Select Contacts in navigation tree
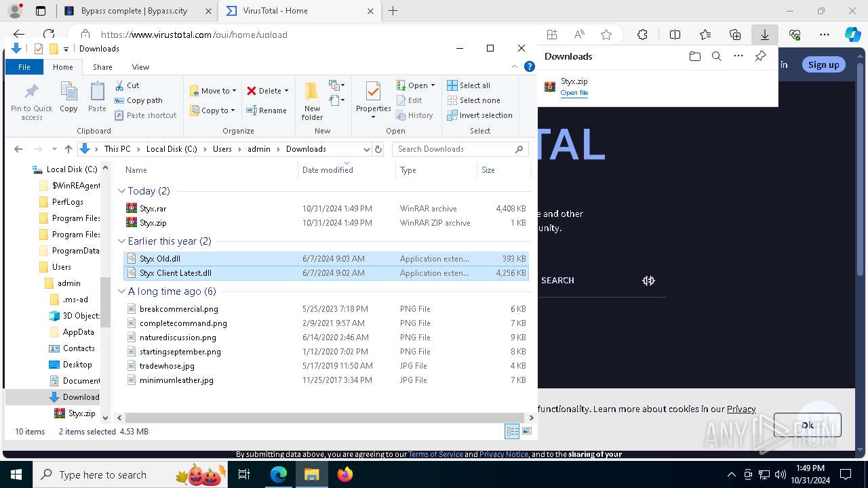Image resolution: width=868 pixels, height=488 pixels. coord(79,348)
